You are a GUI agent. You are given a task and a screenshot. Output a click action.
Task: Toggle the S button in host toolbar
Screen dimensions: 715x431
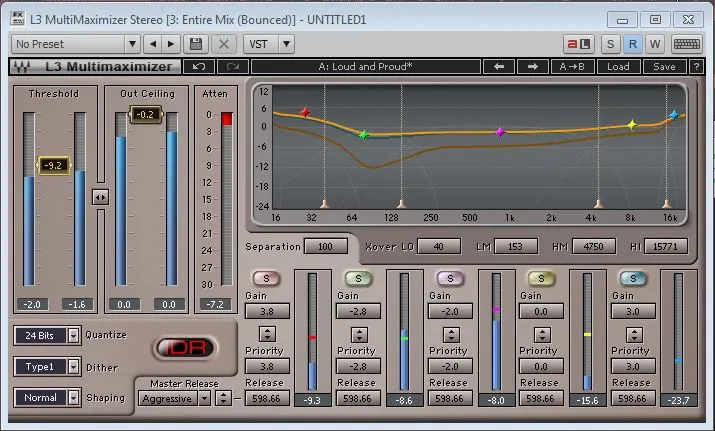(610, 44)
